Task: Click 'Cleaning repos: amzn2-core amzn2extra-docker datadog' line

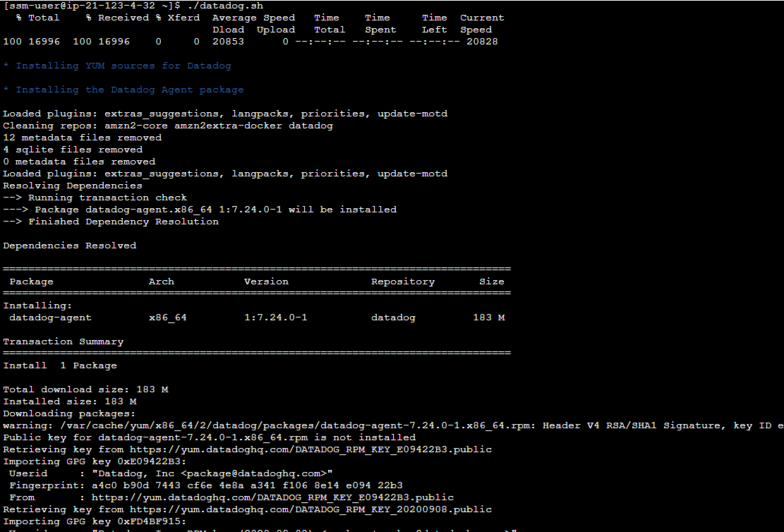Action: [x=168, y=126]
